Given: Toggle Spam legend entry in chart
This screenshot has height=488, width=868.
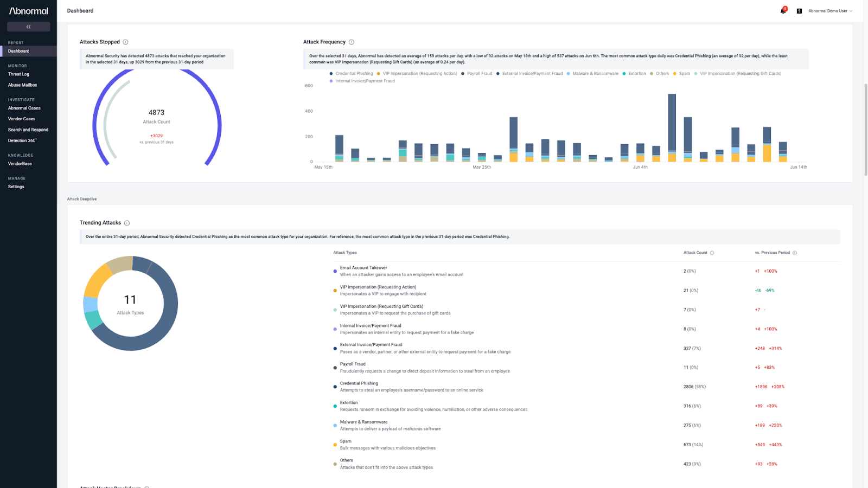Looking at the screenshot, I should 681,74.
